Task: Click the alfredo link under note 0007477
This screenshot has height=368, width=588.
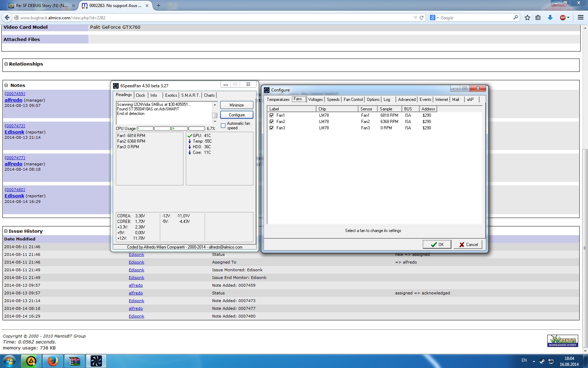Action: (13, 164)
